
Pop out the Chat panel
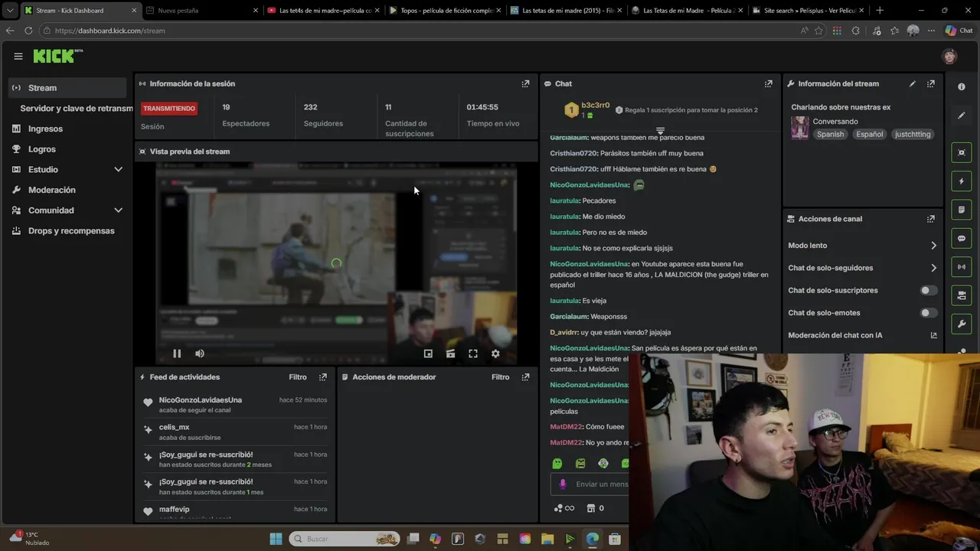pos(768,83)
